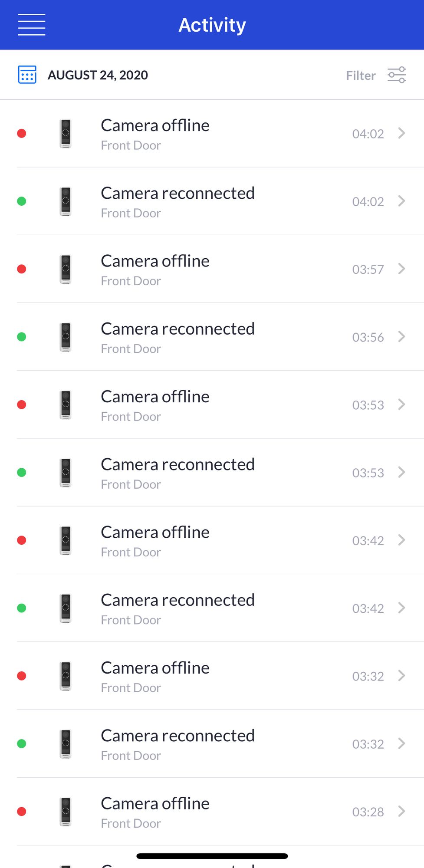
Task: Tap doorbell camera icon at 04:02 offline
Action: pos(66,134)
